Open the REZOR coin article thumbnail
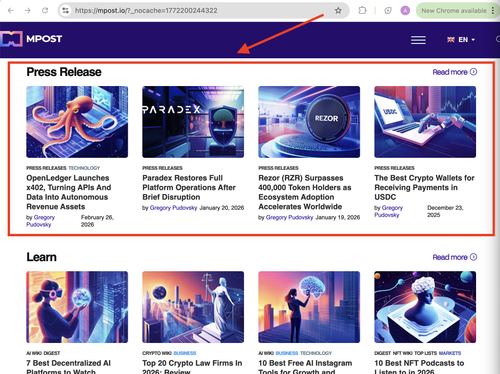Screen dimensions: 500x374 [309, 122]
